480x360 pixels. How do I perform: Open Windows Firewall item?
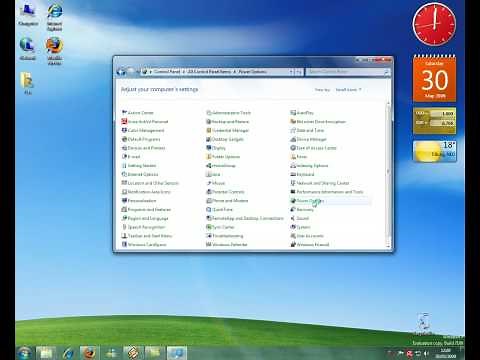pyautogui.click(x=310, y=244)
